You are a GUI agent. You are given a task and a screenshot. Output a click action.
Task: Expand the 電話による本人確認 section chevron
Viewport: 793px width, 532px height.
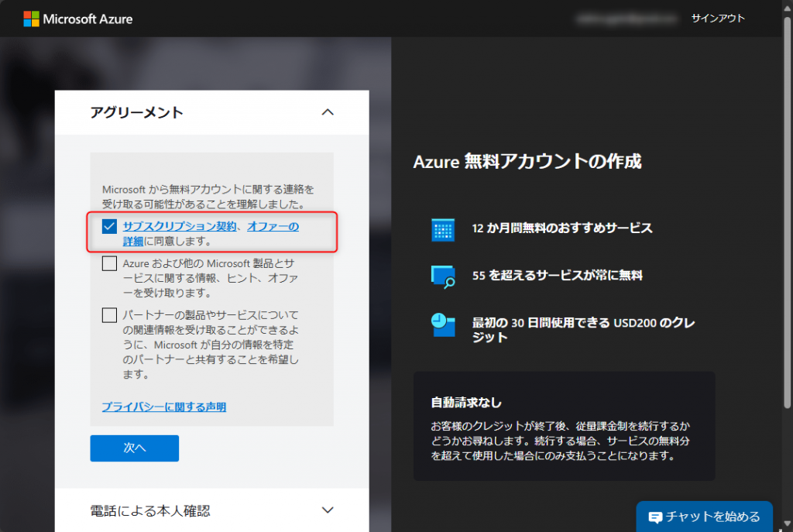tap(328, 510)
